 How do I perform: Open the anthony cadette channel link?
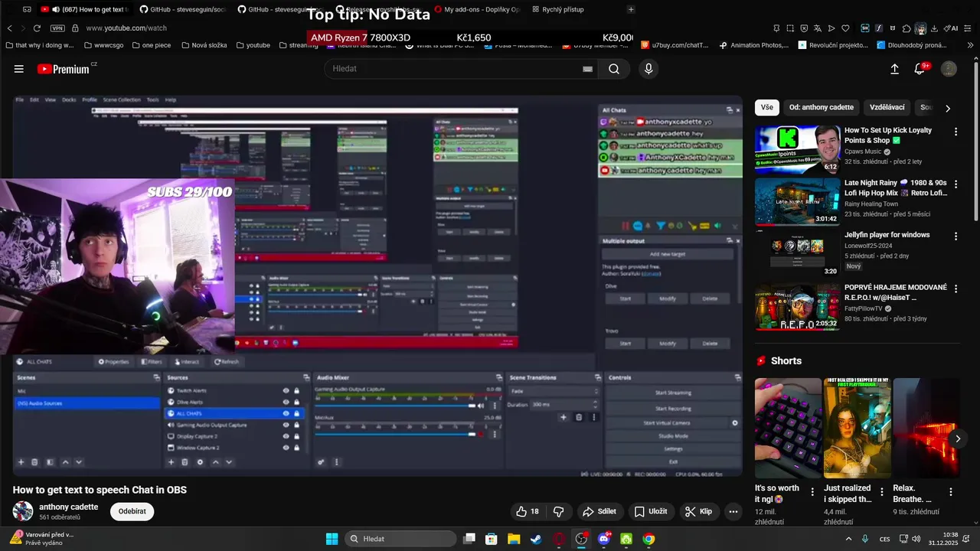click(x=68, y=507)
